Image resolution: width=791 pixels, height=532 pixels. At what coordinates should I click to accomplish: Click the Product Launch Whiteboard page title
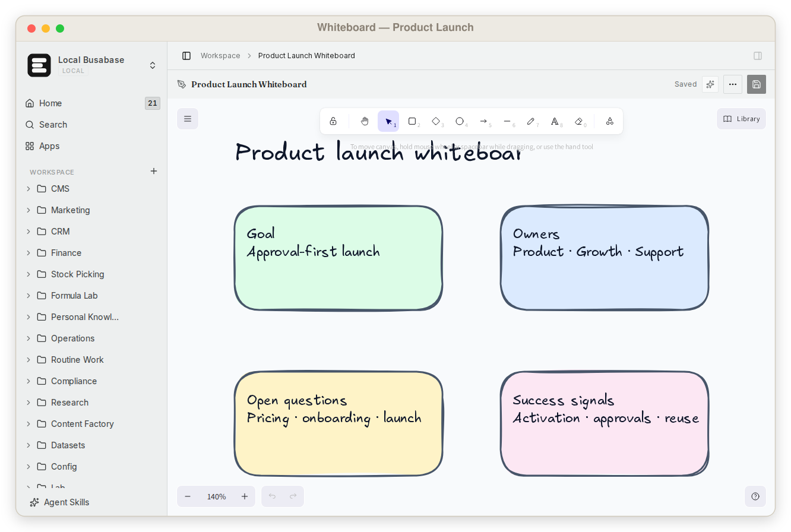pos(249,84)
